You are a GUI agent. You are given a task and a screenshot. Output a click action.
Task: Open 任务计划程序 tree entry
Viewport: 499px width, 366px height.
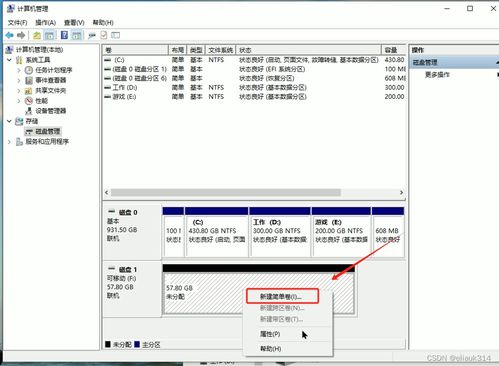coord(54,70)
